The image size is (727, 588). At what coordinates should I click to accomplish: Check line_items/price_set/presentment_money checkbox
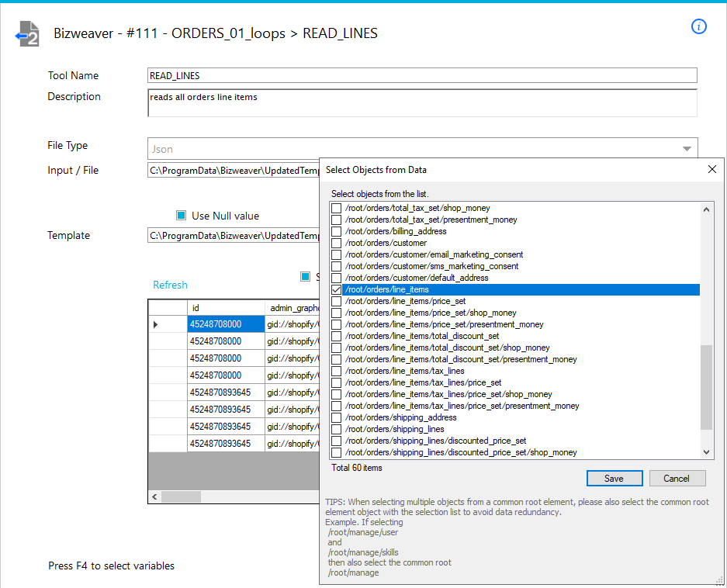click(x=337, y=324)
